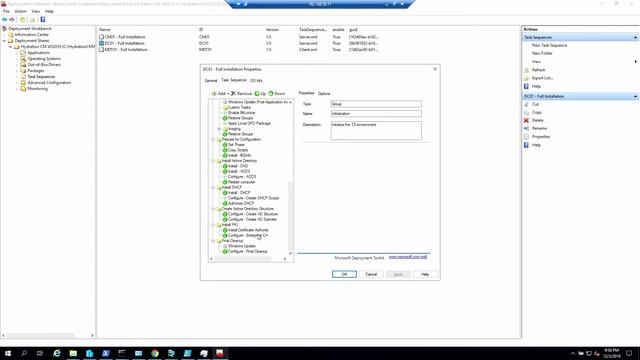Select the Restart computer step
Image resolution: width=640 pixels, height=360 pixels.
[x=242, y=182]
